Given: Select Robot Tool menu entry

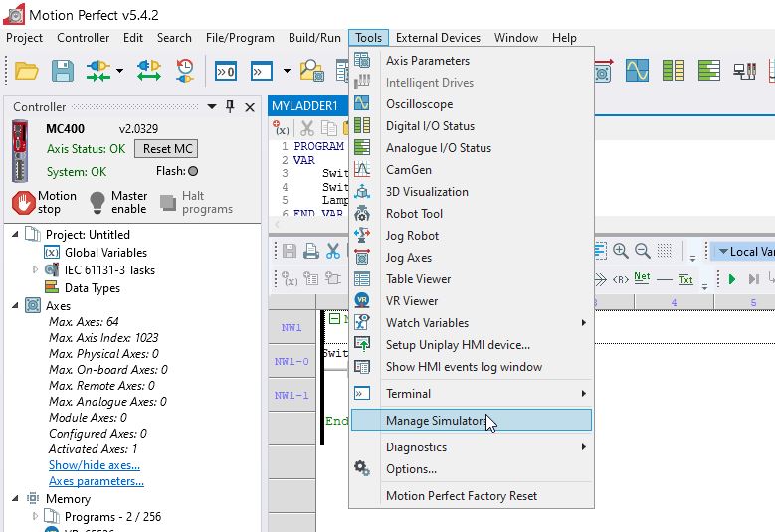Looking at the screenshot, I should click(472, 214).
